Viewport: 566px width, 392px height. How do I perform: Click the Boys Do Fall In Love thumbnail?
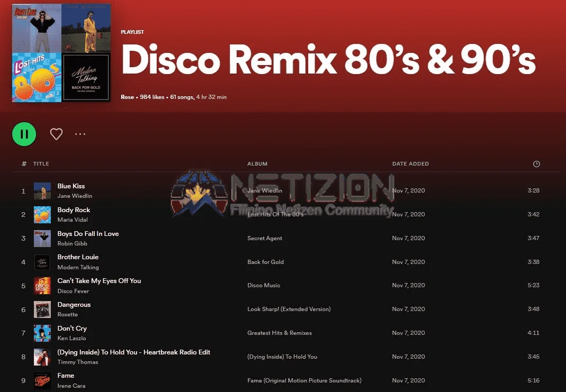[42, 239]
